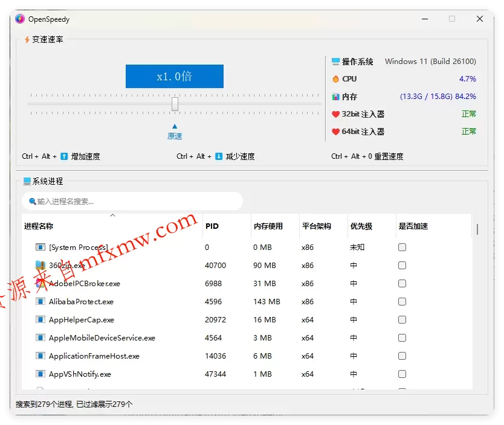Click the up arrow key icon for 增加速度
The width and height of the screenshot is (504, 425).
pos(64,156)
